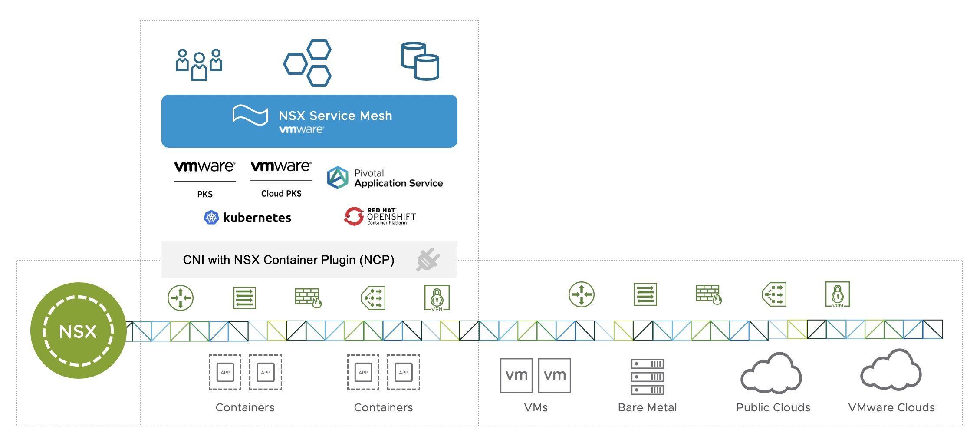The width and height of the screenshot is (980, 443).
Task: Select the three-people users icon
Action: click(199, 64)
